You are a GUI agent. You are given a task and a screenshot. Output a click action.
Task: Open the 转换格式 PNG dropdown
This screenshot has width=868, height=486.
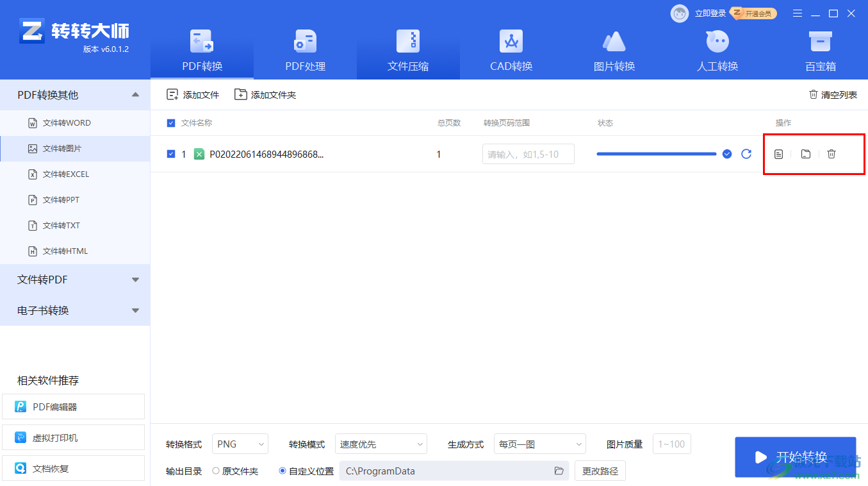click(240, 444)
